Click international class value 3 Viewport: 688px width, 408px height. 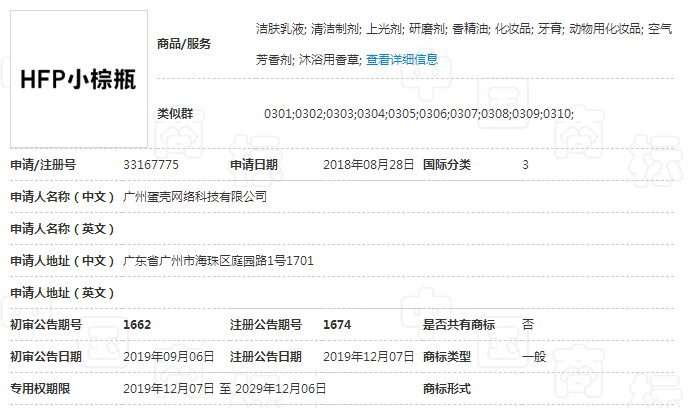coord(525,165)
